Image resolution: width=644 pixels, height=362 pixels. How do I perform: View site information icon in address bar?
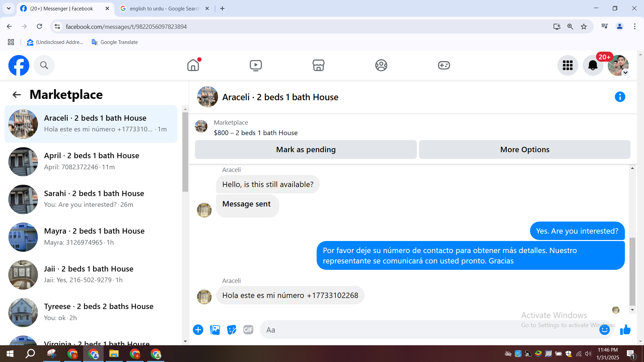(57, 26)
